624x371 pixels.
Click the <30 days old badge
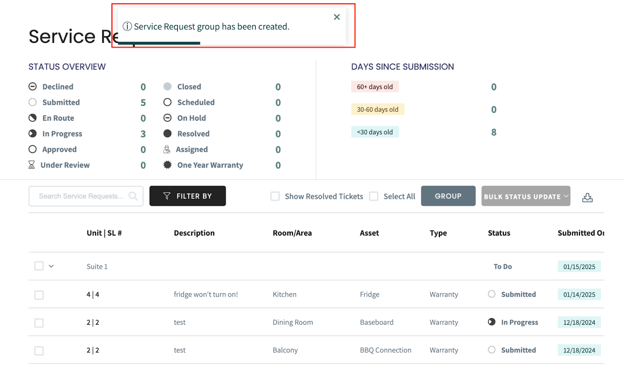(375, 132)
